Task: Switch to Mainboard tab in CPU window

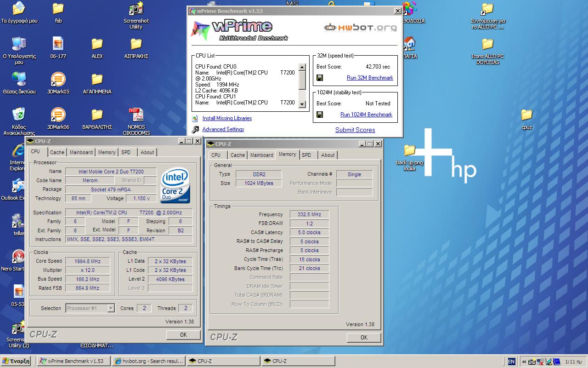Action: 81,152
